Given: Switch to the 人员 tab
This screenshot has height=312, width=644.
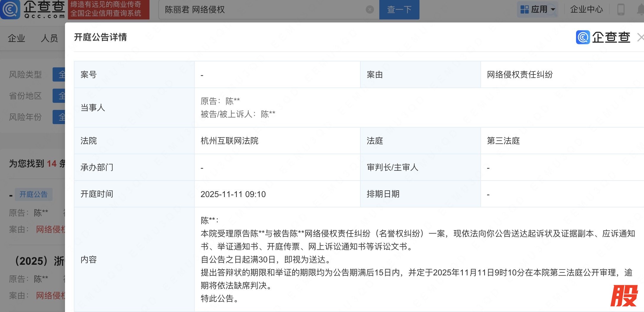Looking at the screenshot, I should [x=49, y=38].
